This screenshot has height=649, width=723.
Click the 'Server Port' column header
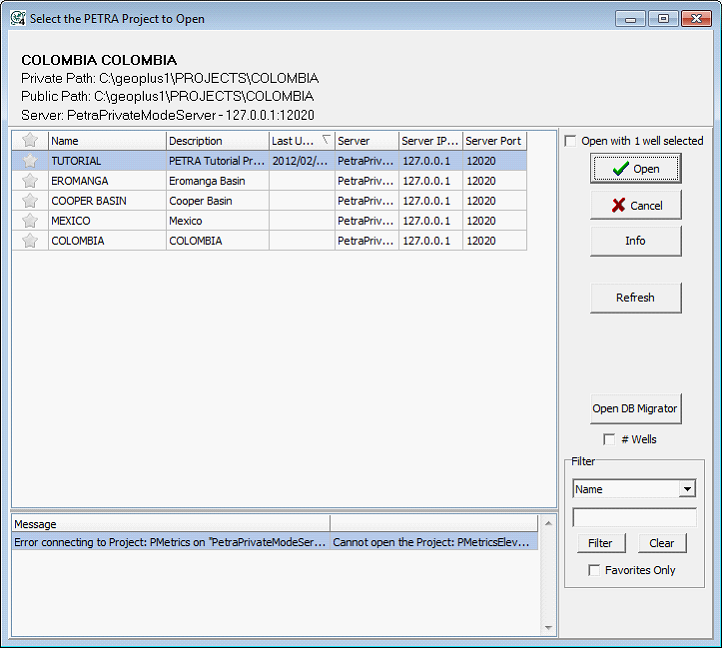[494, 141]
